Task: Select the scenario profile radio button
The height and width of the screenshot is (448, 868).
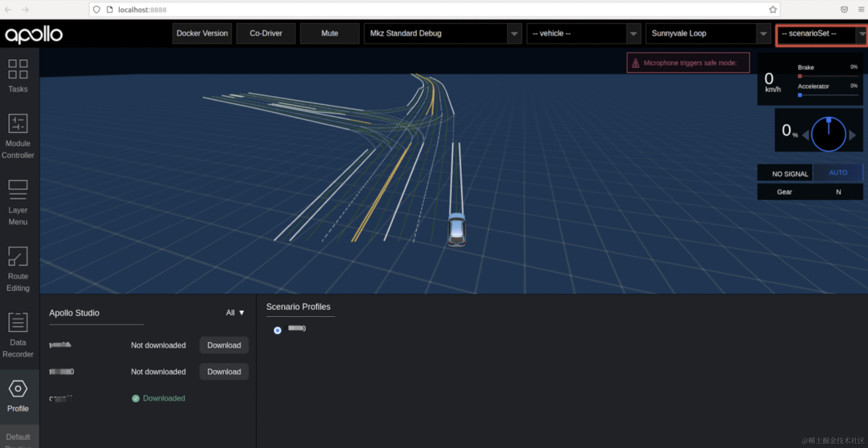Action: pos(277,330)
